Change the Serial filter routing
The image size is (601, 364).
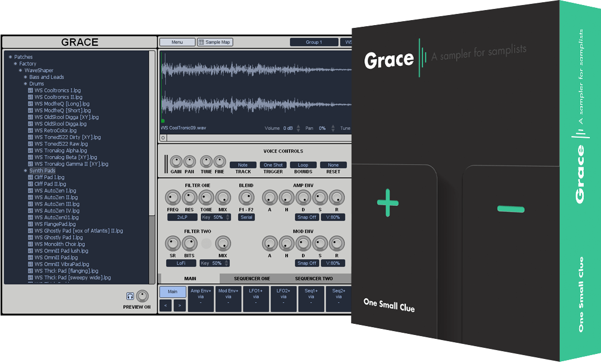247,217
